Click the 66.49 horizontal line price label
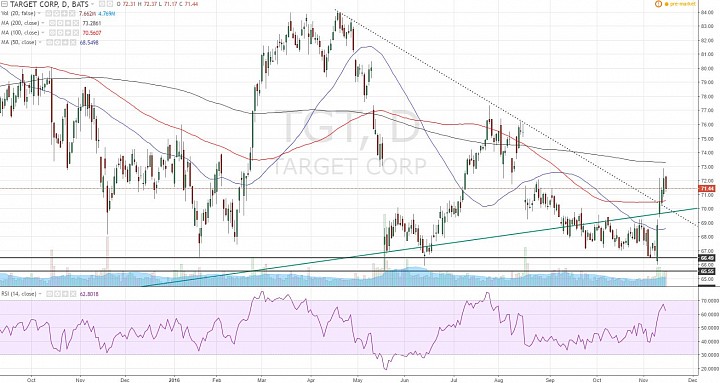Screen dimensions: 720x383 coord(708,258)
